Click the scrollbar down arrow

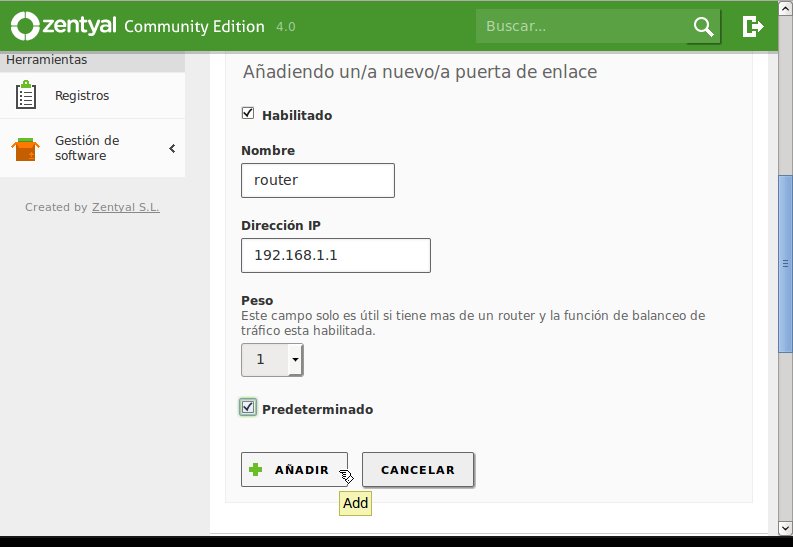[x=785, y=529]
